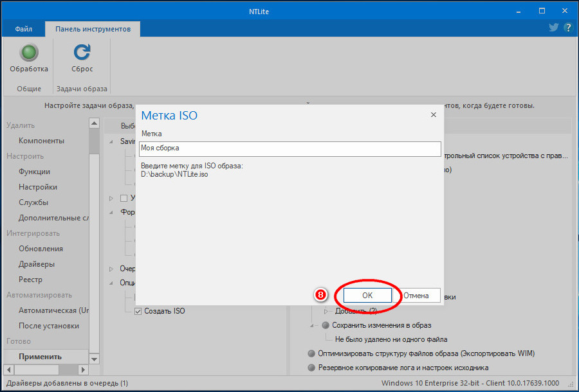
Task: Open Настройки in the sidebar
Action: (x=38, y=187)
